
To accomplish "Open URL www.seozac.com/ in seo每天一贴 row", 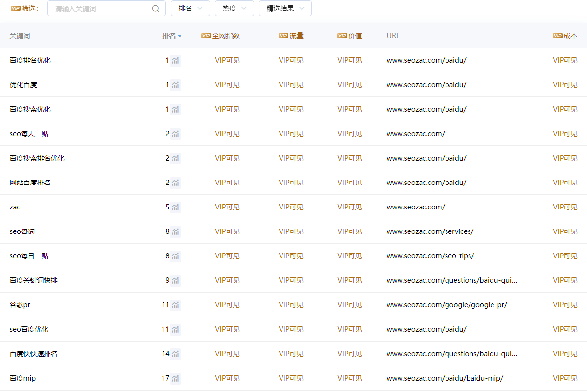I will coord(416,134).
